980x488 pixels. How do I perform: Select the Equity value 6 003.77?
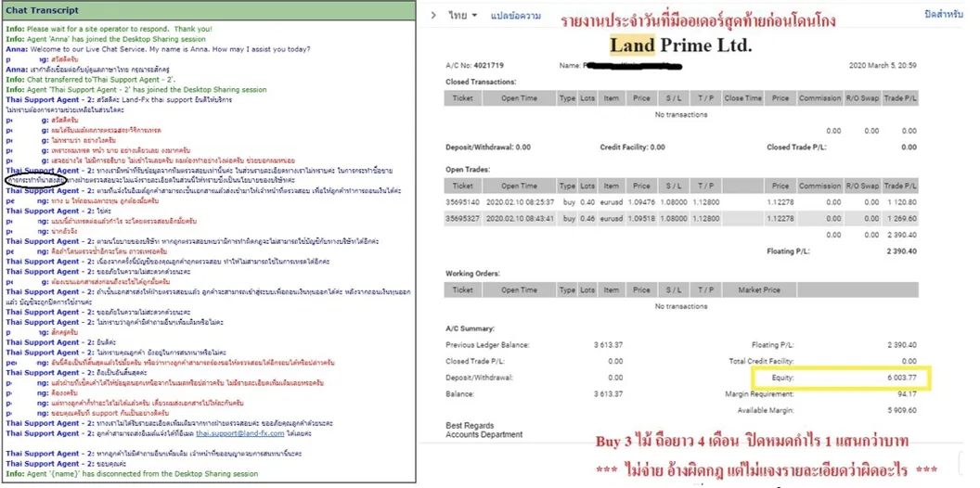click(900, 379)
